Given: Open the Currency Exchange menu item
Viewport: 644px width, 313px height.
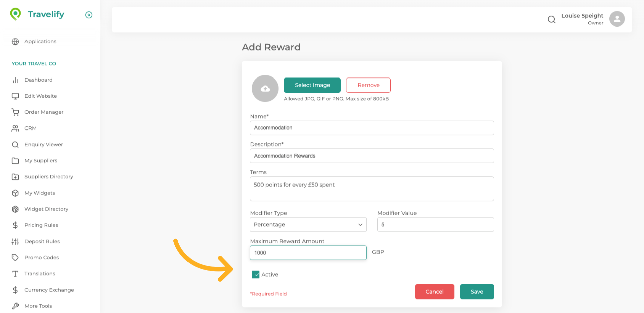Looking at the screenshot, I should [49, 290].
